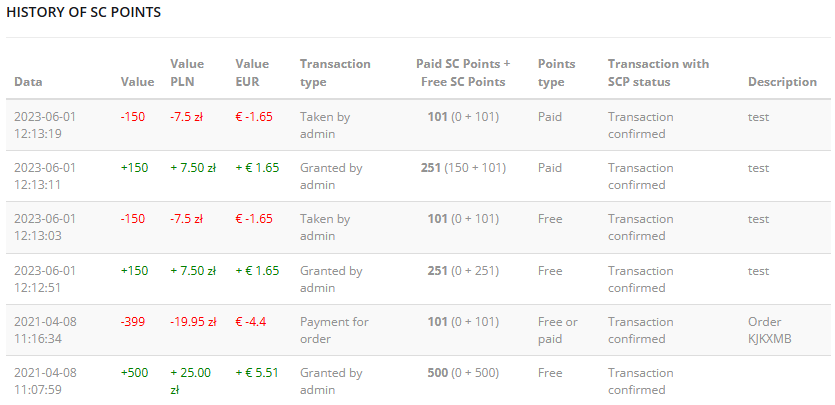835x405 pixels.
Task: Click the 500 (0 + 500) points cell
Action: (x=463, y=373)
